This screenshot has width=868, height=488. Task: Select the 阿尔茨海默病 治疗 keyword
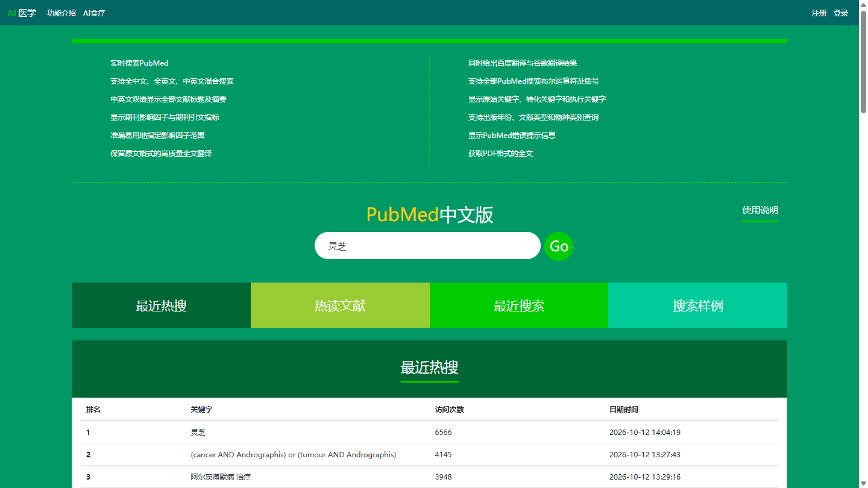(221, 477)
